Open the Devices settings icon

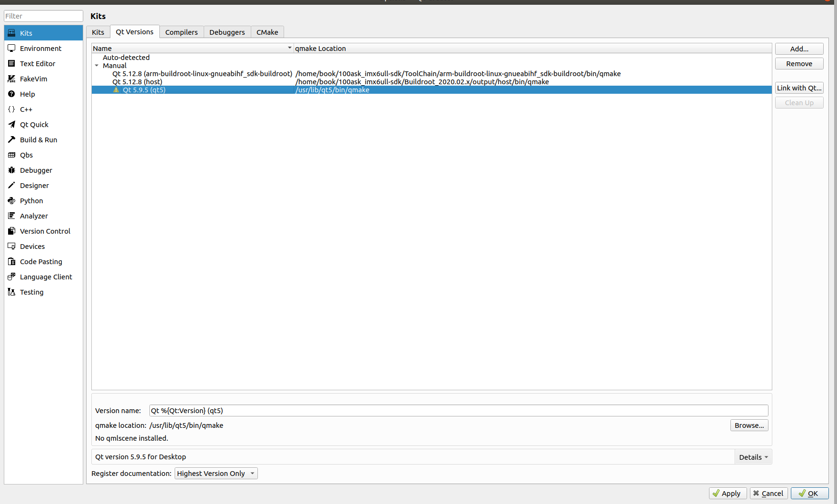pos(11,246)
